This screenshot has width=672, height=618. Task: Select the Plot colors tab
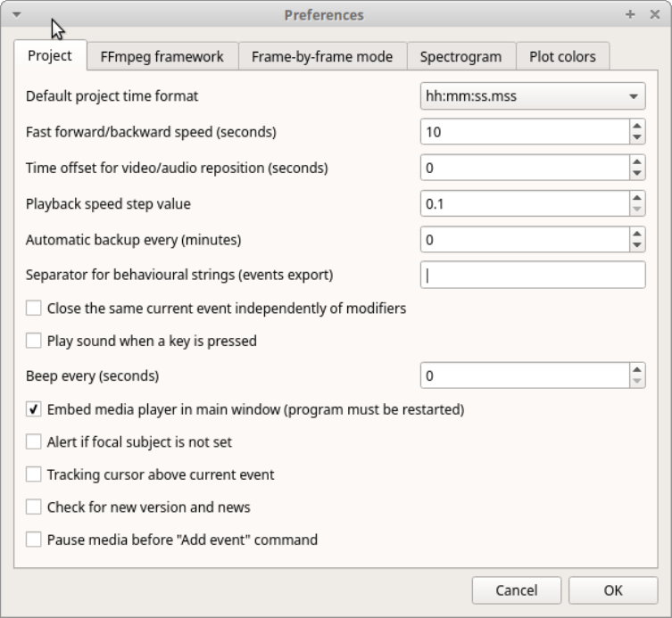562,56
